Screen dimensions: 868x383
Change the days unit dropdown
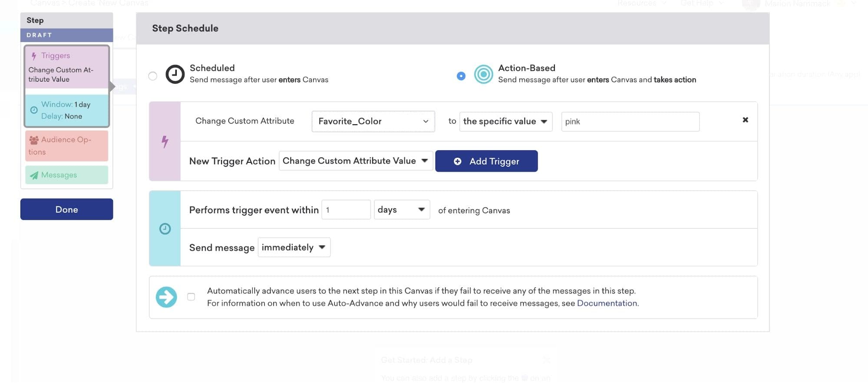(x=402, y=210)
